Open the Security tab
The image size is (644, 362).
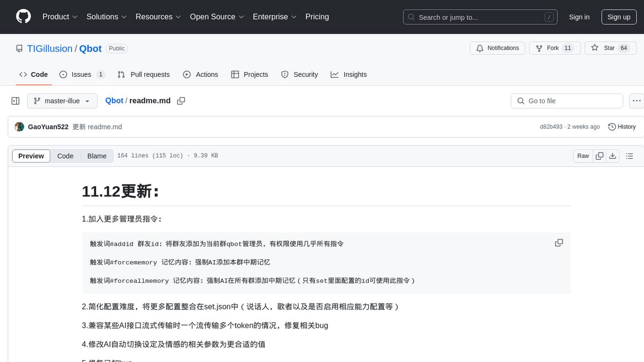coord(299,74)
